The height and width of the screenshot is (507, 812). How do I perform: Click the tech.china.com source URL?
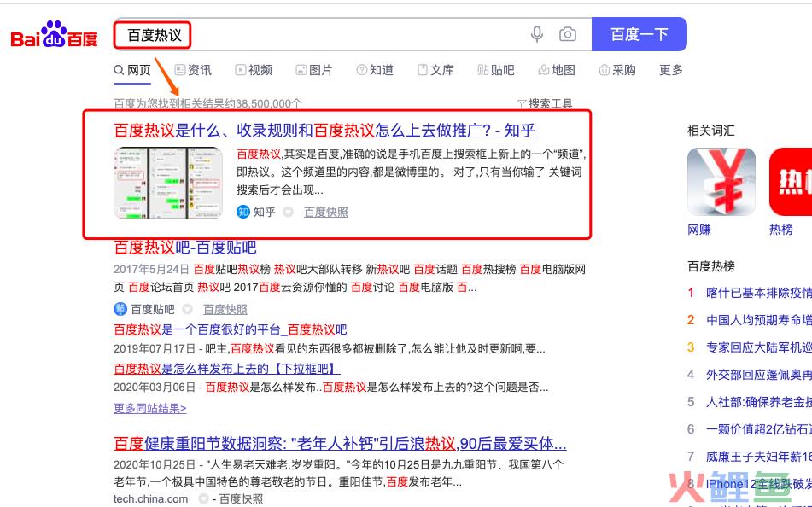point(150,499)
